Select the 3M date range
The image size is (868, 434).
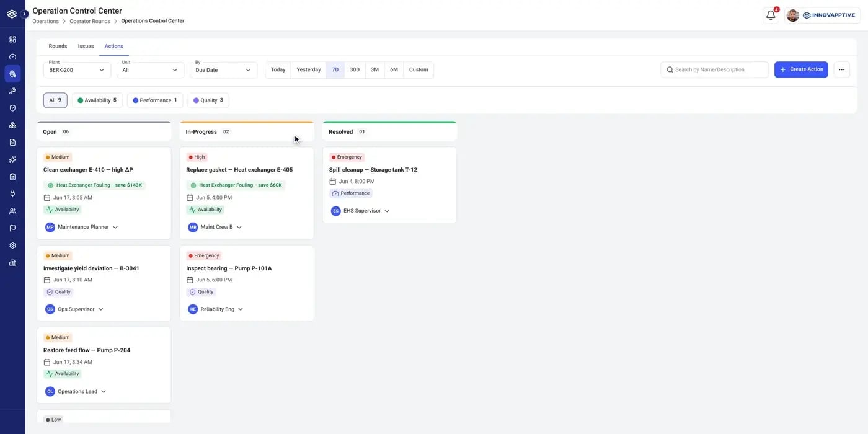tap(374, 70)
